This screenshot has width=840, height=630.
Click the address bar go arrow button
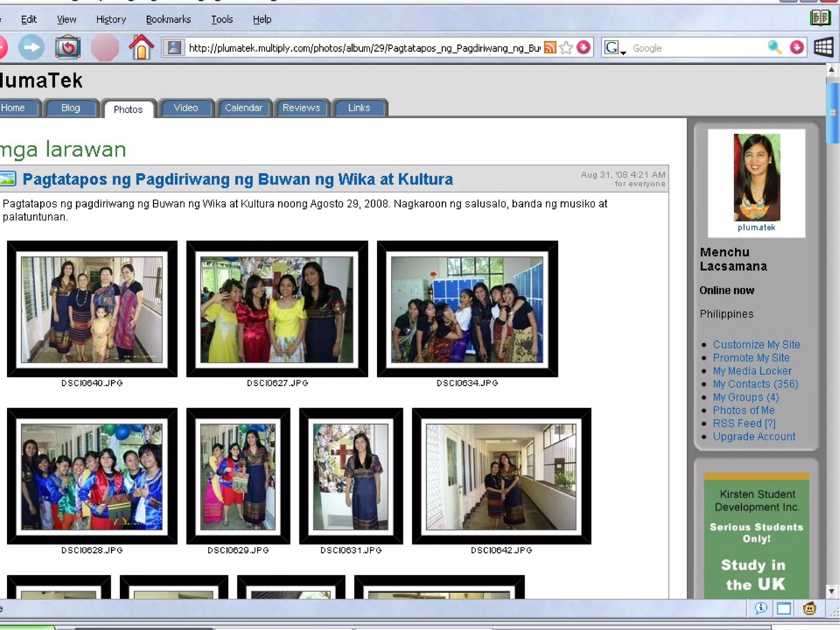point(584,48)
